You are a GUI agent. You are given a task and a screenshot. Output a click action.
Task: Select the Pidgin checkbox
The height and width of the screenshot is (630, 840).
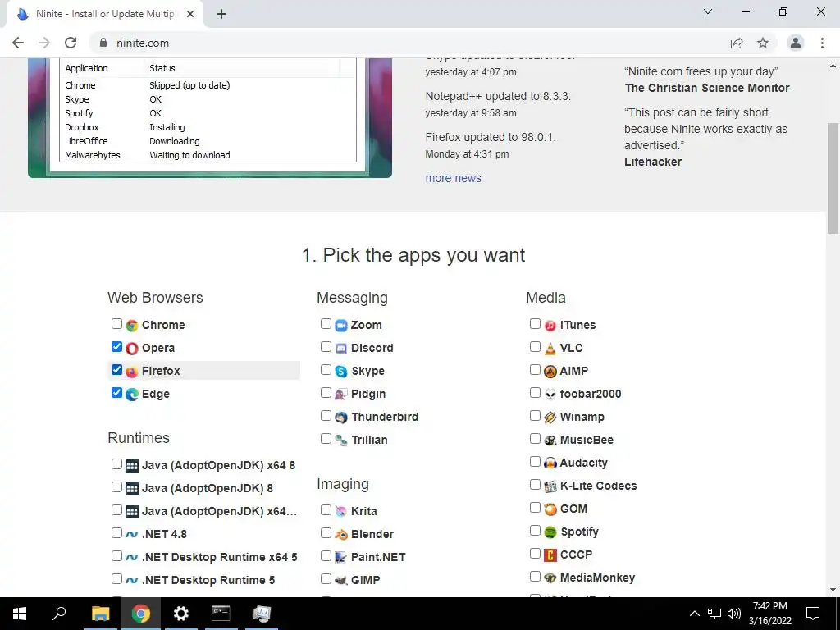tap(326, 393)
